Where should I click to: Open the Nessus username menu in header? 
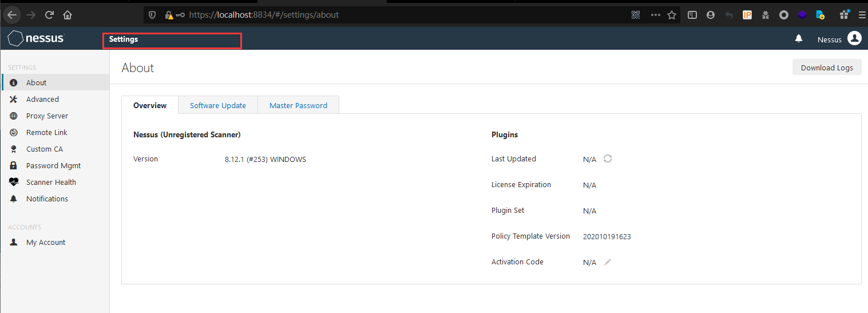coord(829,39)
